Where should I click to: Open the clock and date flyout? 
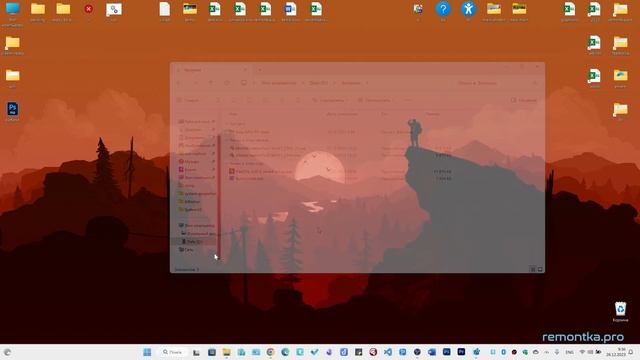pyautogui.click(x=616, y=352)
